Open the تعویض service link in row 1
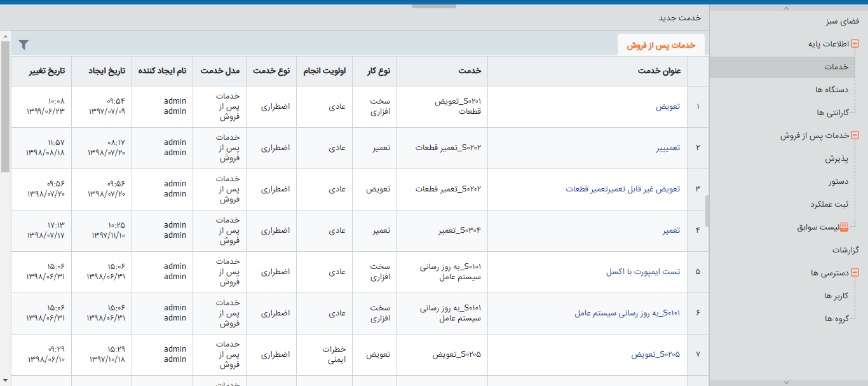Viewport: 868px width, 386px height. click(668, 106)
